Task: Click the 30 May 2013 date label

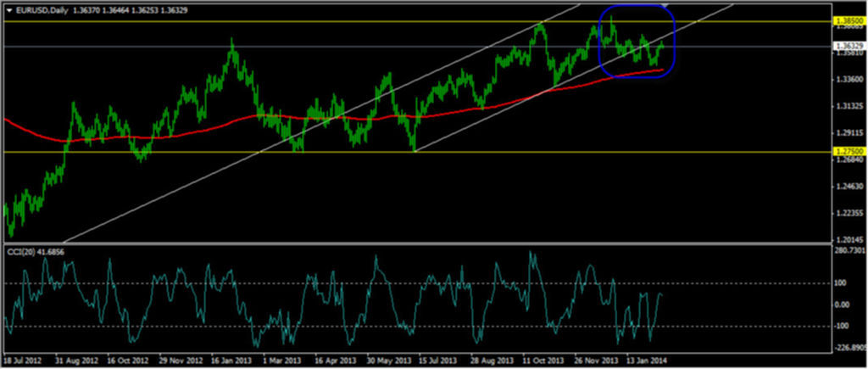Action: pos(387,361)
